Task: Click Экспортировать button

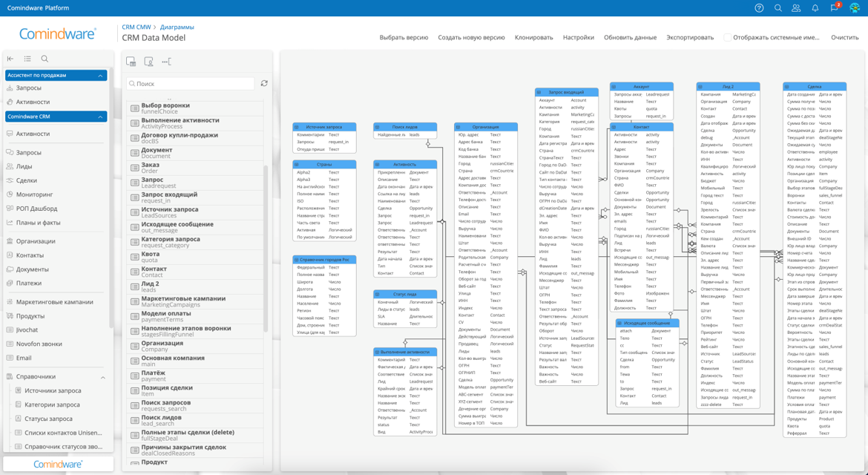Action: 690,38
